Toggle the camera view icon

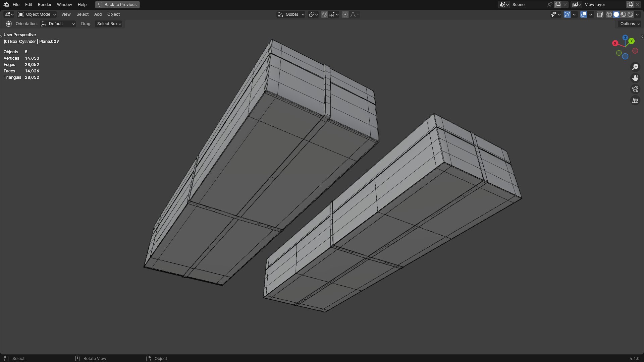pyautogui.click(x=635, y=89)
